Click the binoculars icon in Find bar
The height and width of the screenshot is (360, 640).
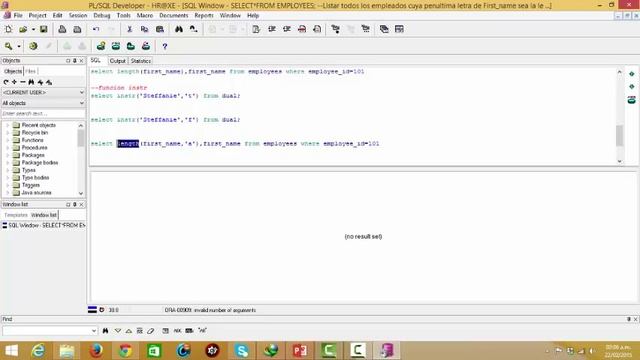coord(105,331)
